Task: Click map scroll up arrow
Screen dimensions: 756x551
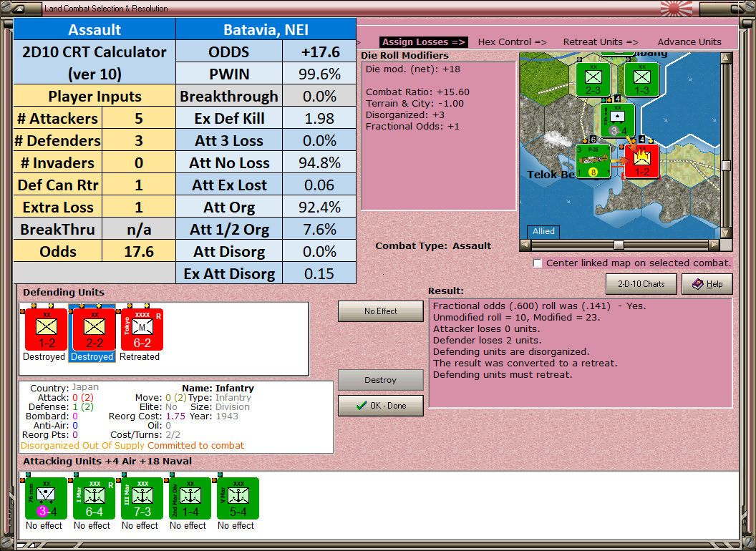Action: (x=726, y=58)
